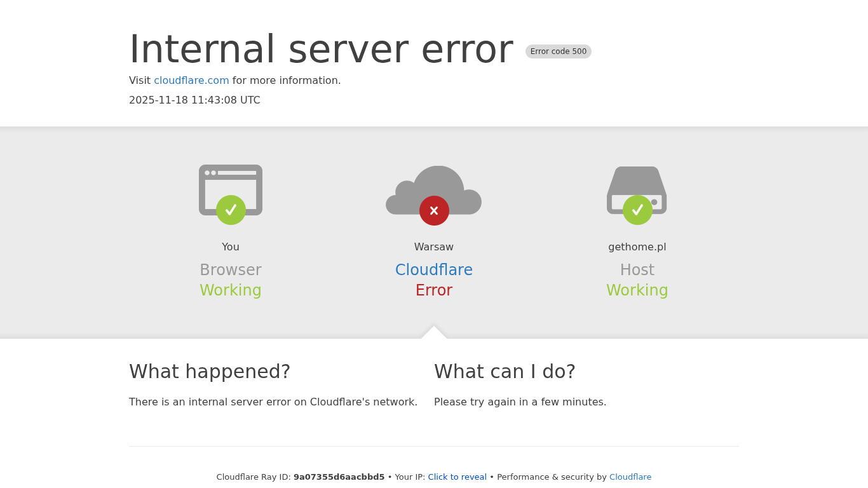
Task: Click the What happened? heading
Action: (x=210, y=372)
